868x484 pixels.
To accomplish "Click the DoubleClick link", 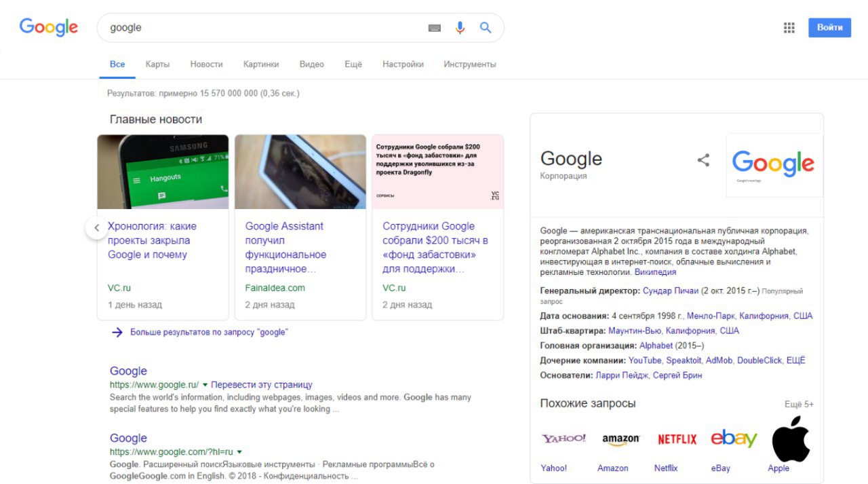I will coord(759,360).
